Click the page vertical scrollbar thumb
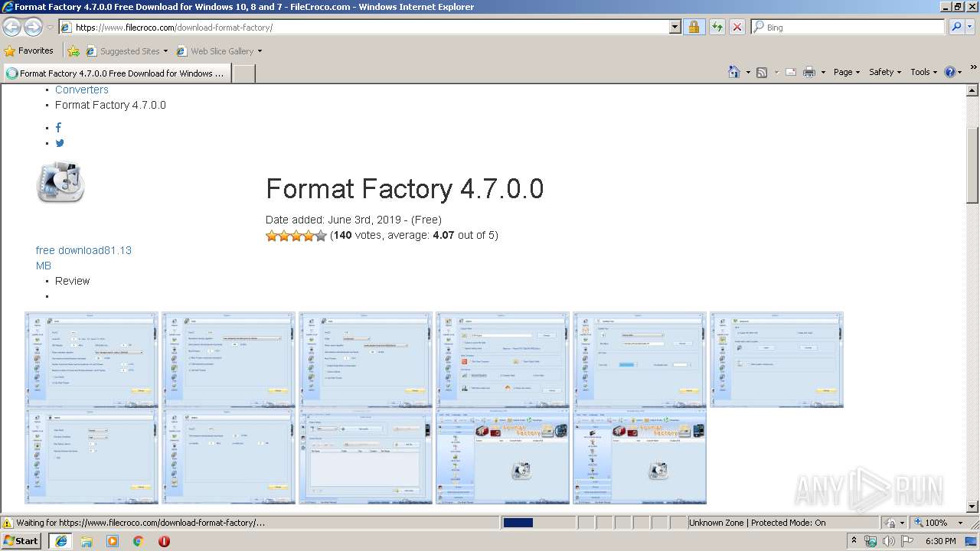The height and width of the screenshot is (551, 980). (x=972, y=165)
